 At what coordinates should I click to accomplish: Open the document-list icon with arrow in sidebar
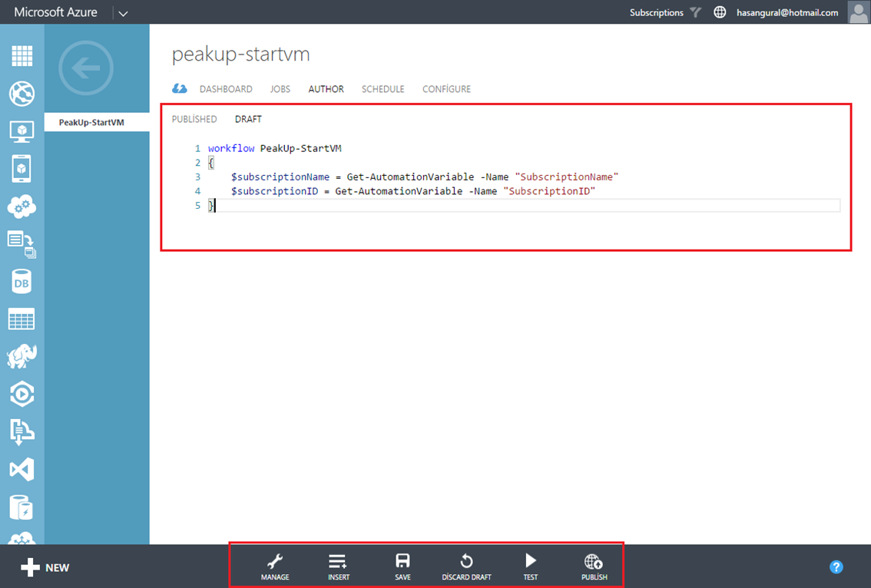pyautogui.click(x=22, y=244)
